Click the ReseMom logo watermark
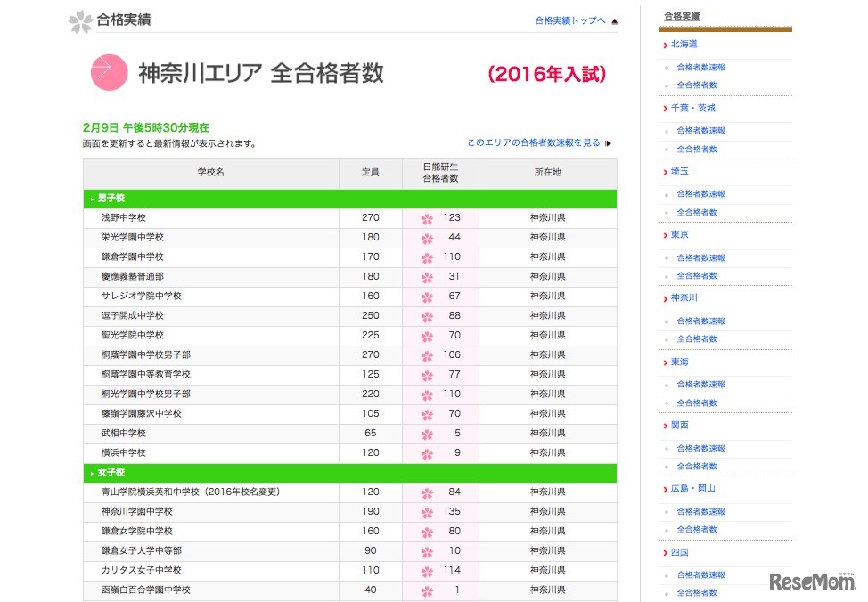 (x=811, y=582)
